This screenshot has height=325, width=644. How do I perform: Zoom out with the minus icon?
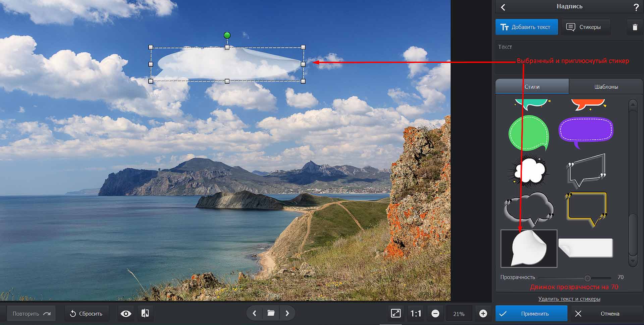pos(435,314)
